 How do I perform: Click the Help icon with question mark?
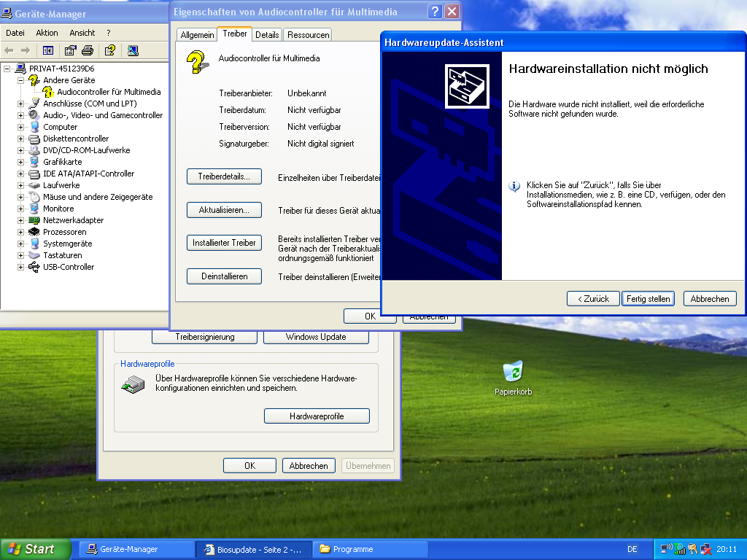109,50
